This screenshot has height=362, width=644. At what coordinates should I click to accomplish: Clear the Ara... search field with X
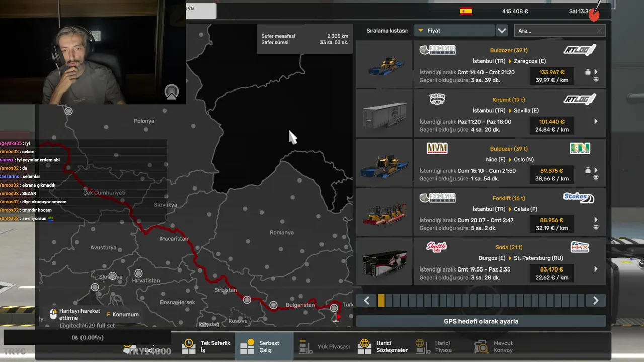[x=599, y=31]
